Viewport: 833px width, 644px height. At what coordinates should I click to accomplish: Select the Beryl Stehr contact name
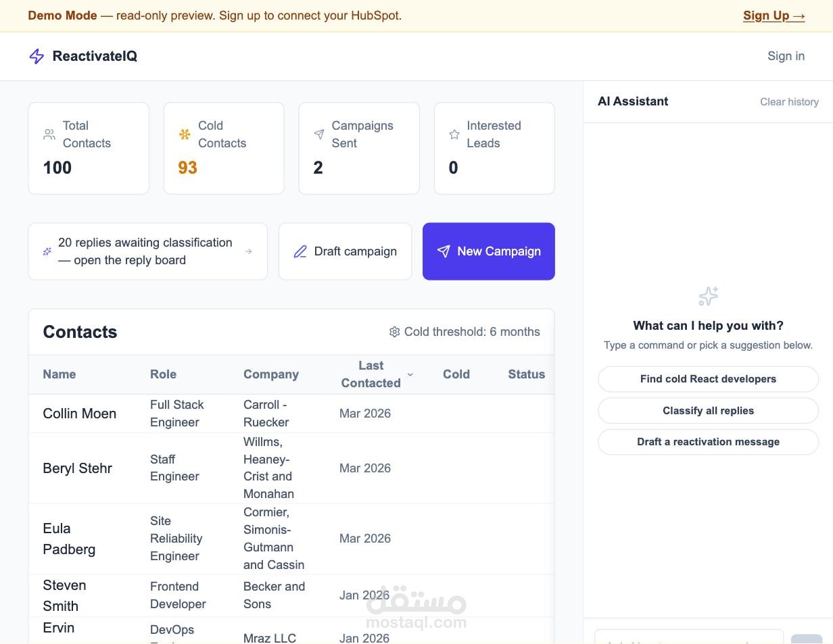pyautogui.click(x=78, y=468)
